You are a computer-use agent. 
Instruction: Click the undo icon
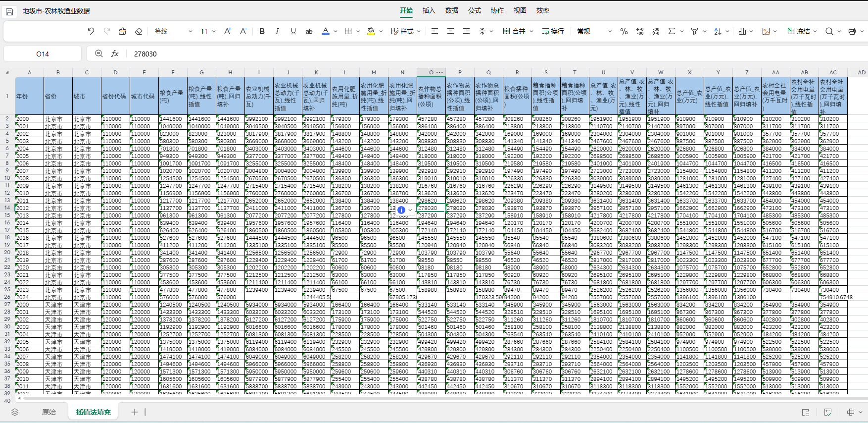tap(91, 31)
